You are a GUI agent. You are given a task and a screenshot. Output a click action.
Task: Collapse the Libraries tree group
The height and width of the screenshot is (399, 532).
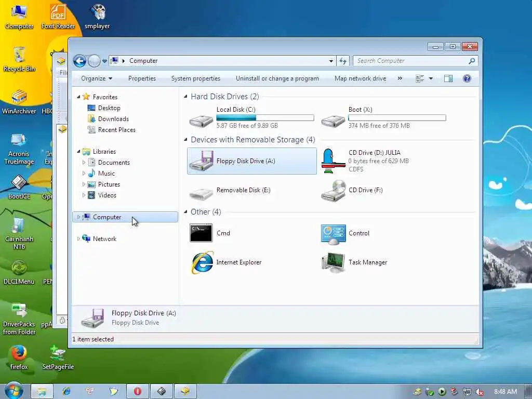tap(78, 152)
